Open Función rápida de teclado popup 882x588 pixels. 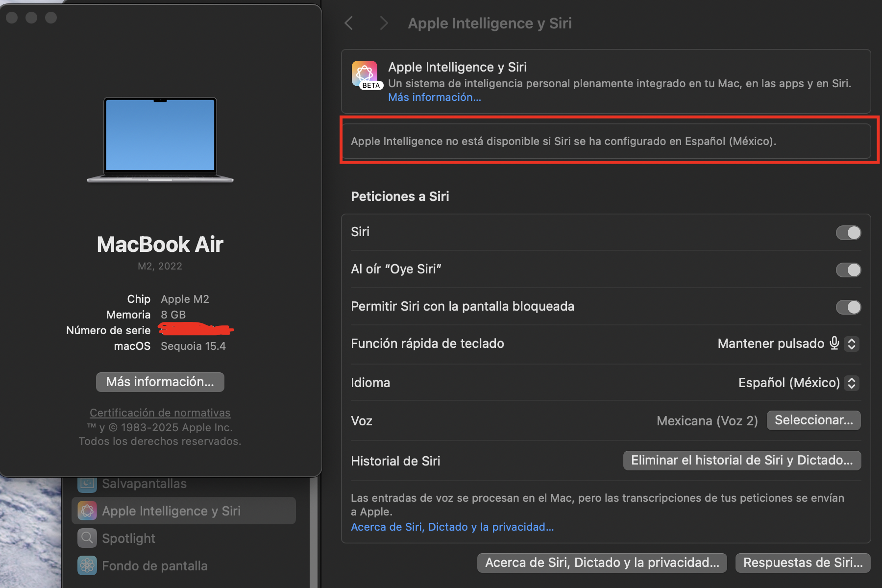[852, 343]
